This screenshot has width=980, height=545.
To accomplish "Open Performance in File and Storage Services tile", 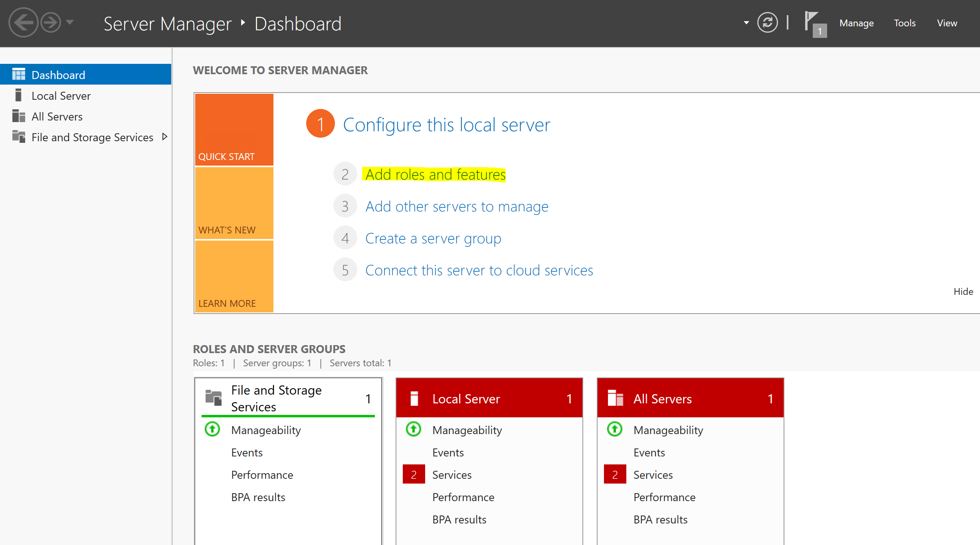I will (262, 475).
